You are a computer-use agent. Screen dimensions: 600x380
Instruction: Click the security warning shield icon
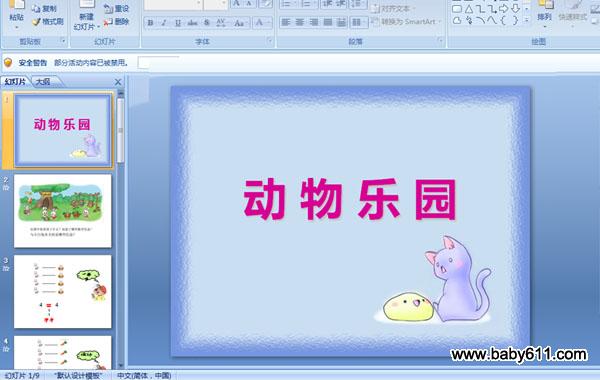8,62
